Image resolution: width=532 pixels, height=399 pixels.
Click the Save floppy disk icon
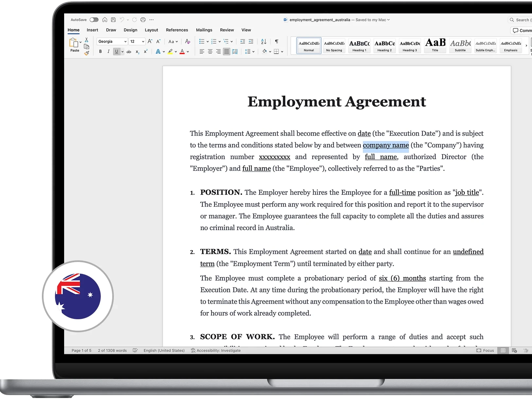point(113,20)
